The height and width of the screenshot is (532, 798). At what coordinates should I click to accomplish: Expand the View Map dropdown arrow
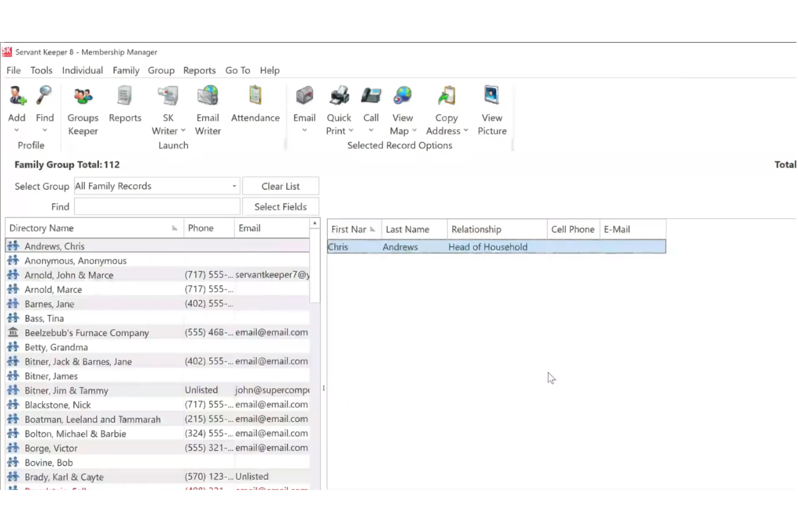point(414,130)
